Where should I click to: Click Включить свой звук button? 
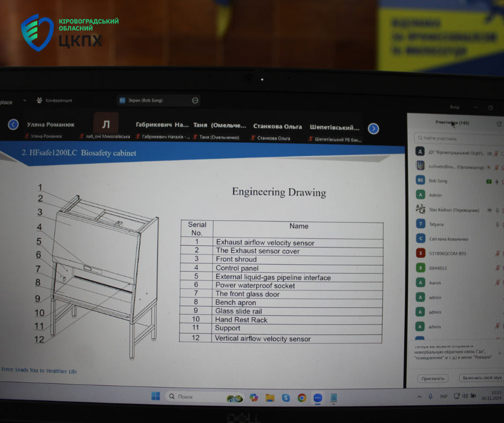(481, 378)
